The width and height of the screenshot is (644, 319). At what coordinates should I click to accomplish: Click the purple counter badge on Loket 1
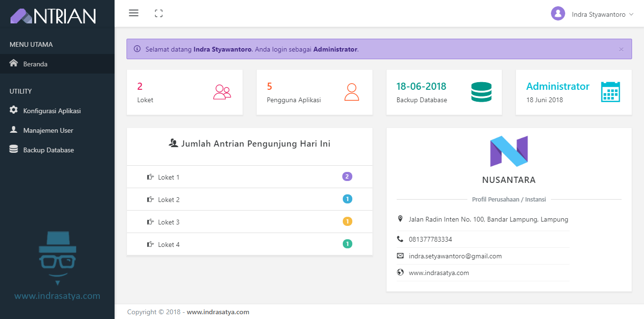tap(347, 176)
